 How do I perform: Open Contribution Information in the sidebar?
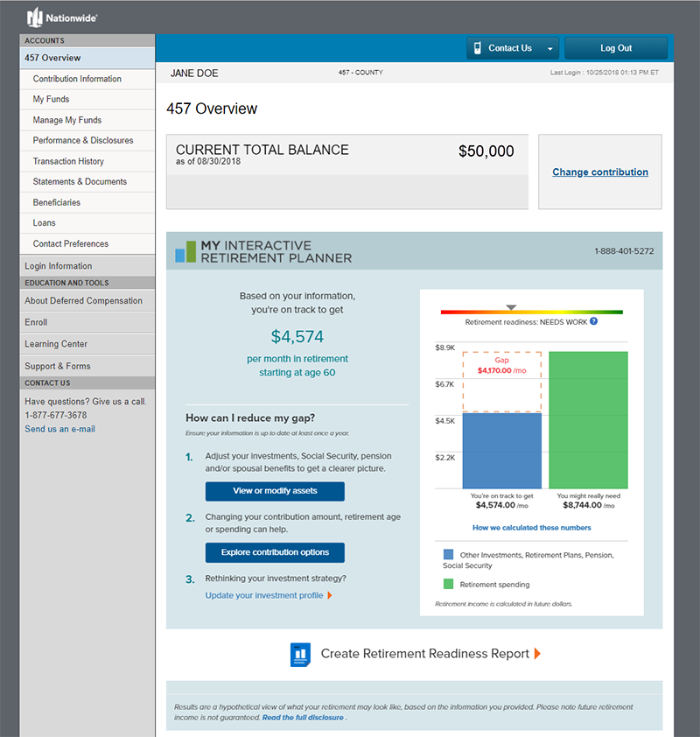(x=87, y=79)
